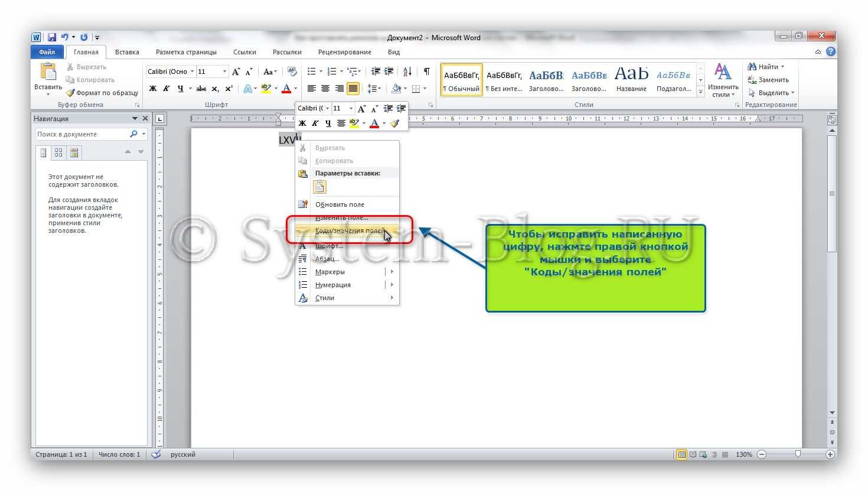
Task: Toggle strikethrough (abc) formatting in ribbon
Action: pyautogui.click(x=201, y=89)
